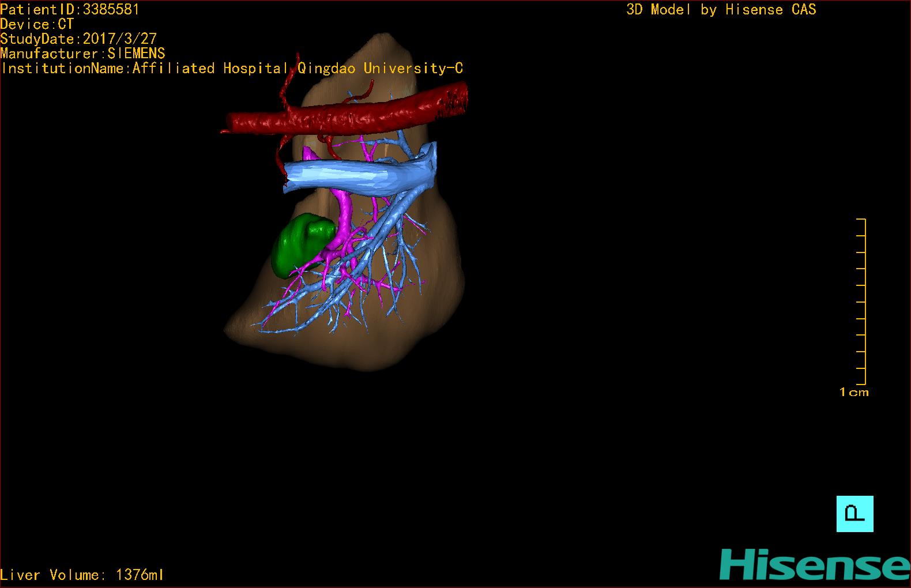911x588 pixels.
Task: Click the Manufacturer:SIEMENS text
Action: (x=82, y=54)
